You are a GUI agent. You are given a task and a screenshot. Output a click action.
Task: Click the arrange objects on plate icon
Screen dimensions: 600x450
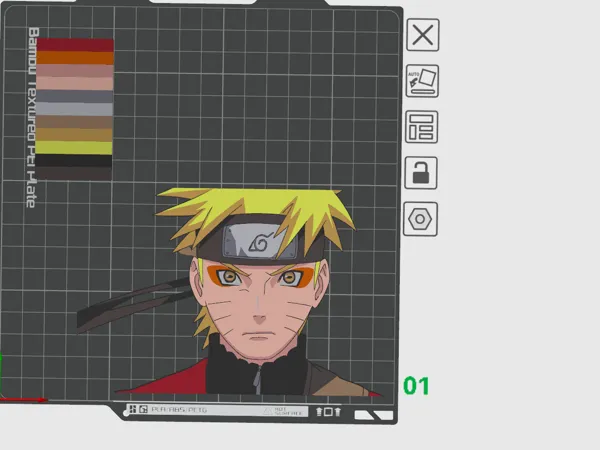coord(421,127)
